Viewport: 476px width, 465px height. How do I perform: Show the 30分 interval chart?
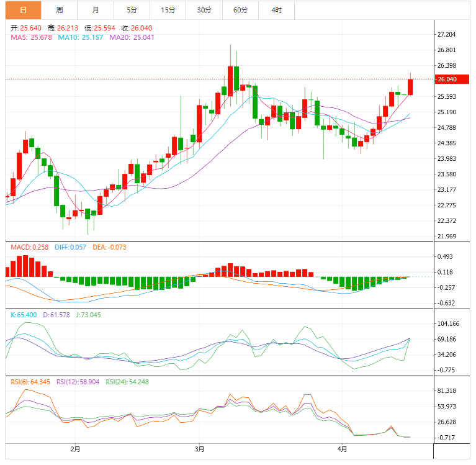(204, 10)
